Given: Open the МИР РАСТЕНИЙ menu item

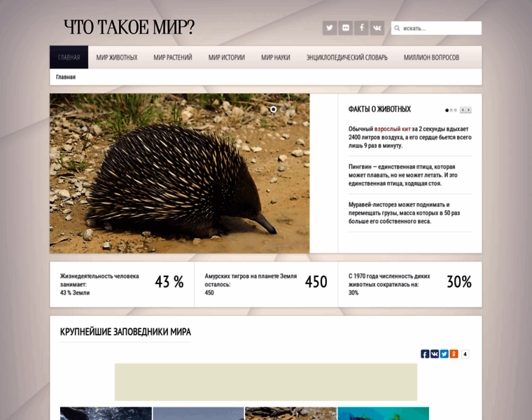Looking at the screenshot, I should [x=173, y=57].
